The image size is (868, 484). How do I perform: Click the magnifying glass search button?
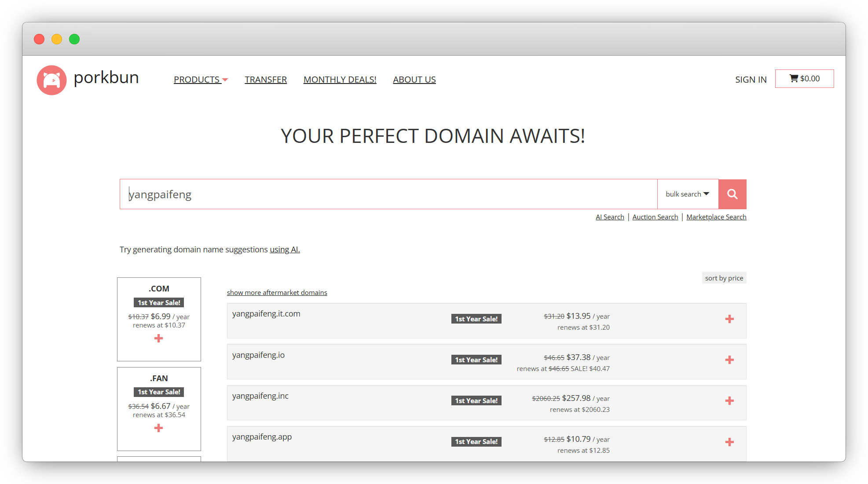732,194
